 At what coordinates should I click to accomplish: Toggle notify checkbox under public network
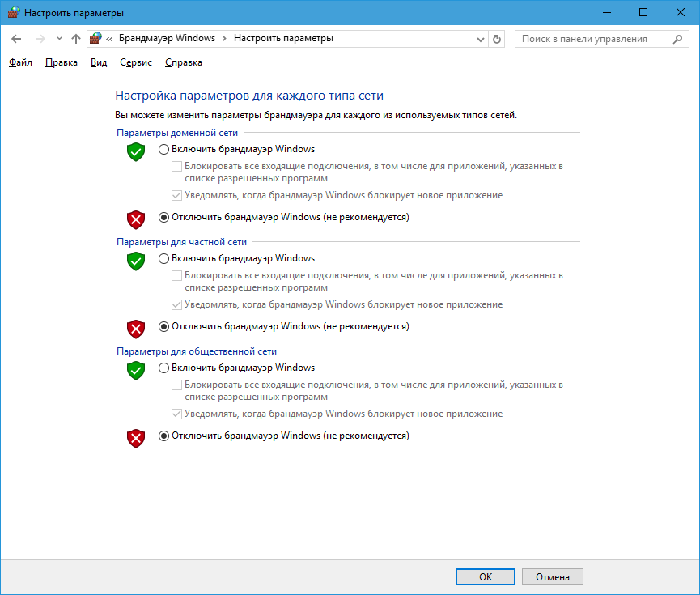pos(176,414)
